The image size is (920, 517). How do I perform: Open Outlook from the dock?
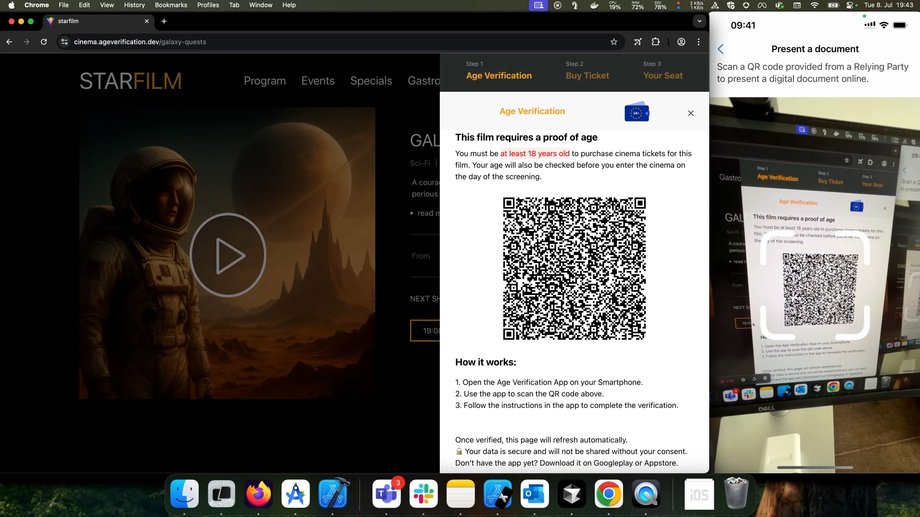coord(535,494)
